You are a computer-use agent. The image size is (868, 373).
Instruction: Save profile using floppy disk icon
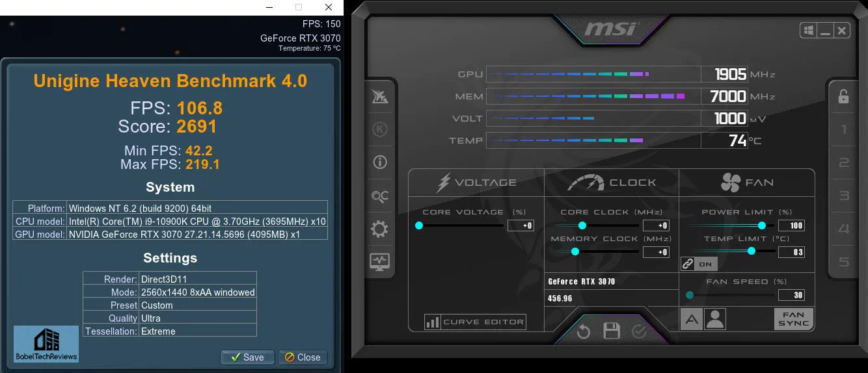(x=612, y=331)
